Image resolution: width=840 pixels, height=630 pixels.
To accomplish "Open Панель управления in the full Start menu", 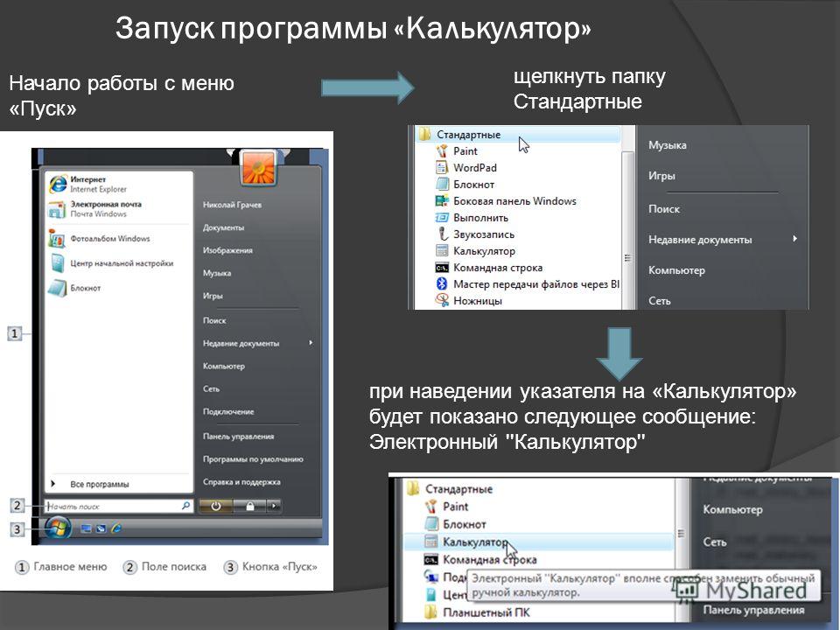I will 238,436.
